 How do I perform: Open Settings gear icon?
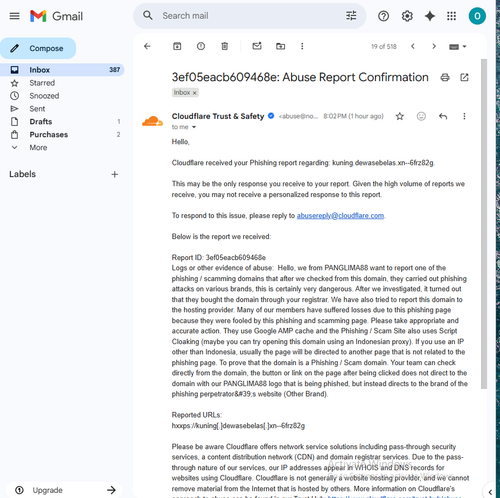point(407,16)
